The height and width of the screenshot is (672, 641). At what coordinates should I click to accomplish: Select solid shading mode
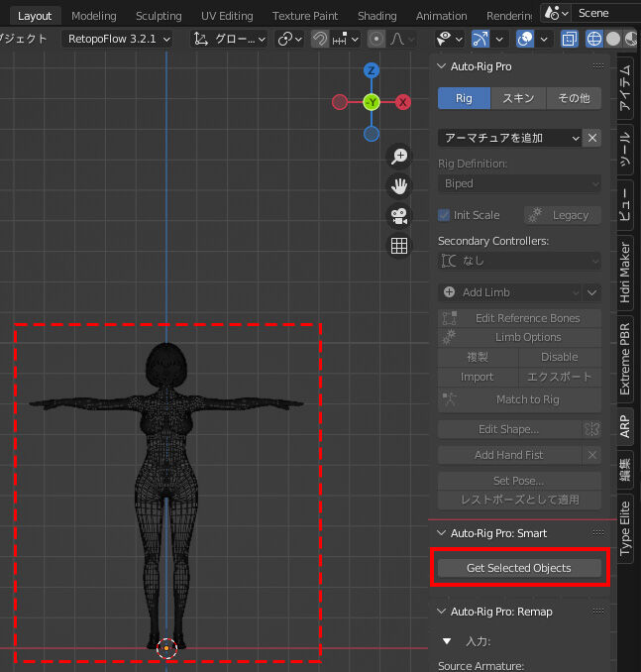tap(613, 40)
